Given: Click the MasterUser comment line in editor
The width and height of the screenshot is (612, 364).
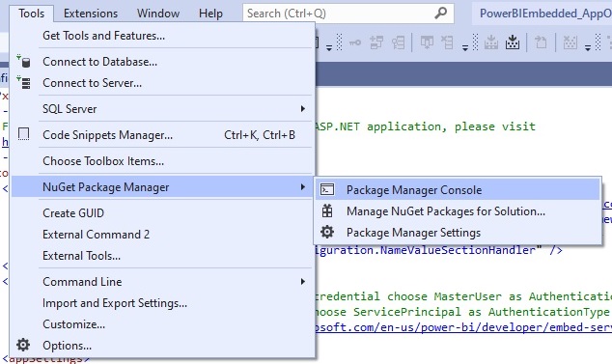Looking at the screenshot, I should pos(463,296).
